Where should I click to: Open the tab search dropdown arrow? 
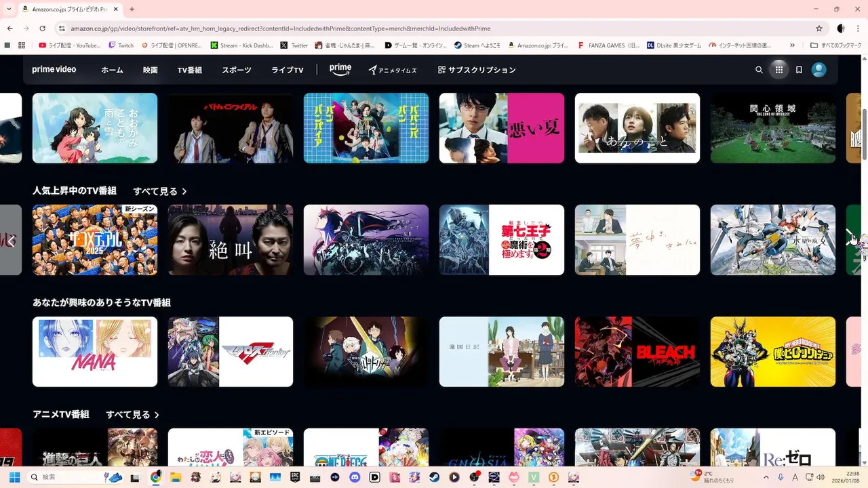(x=7, y=9)
